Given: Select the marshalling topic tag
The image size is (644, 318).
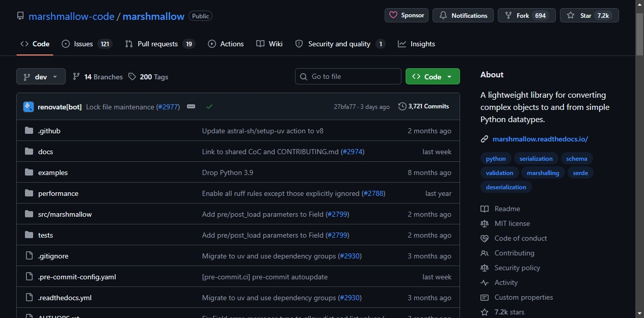Looking at the screenshot, I should click(543, 173).
